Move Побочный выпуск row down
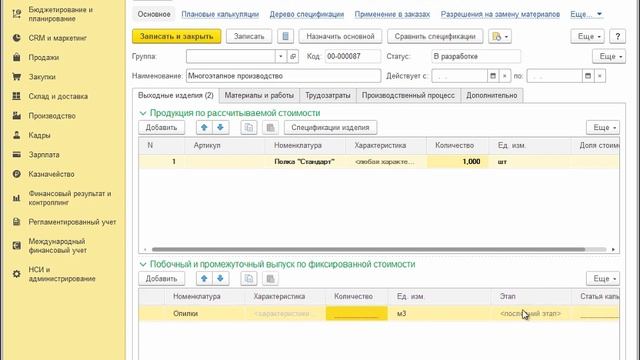This screenshot has height=360, width=640. (x=220, y=278)
